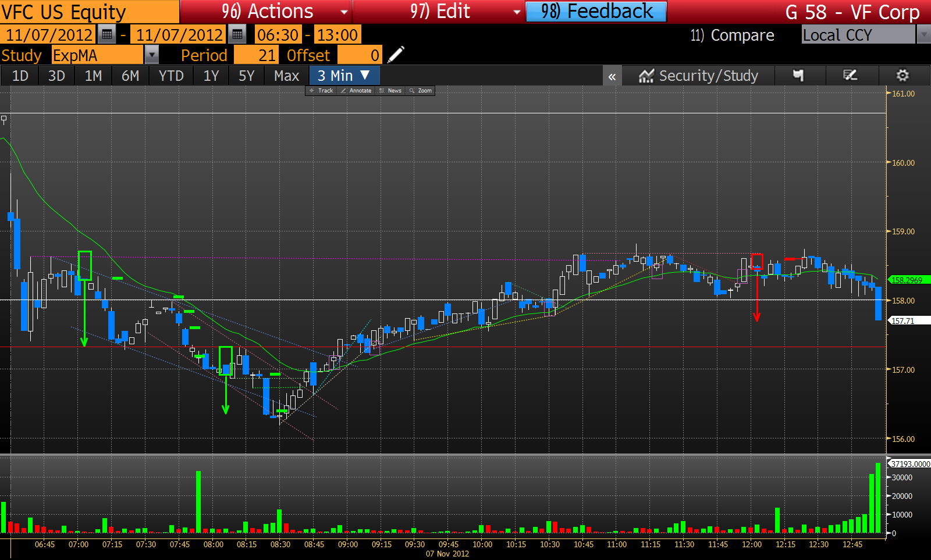Click the Offset field showing 0
Screen dimensions: 931x560
tap(360, 55)
